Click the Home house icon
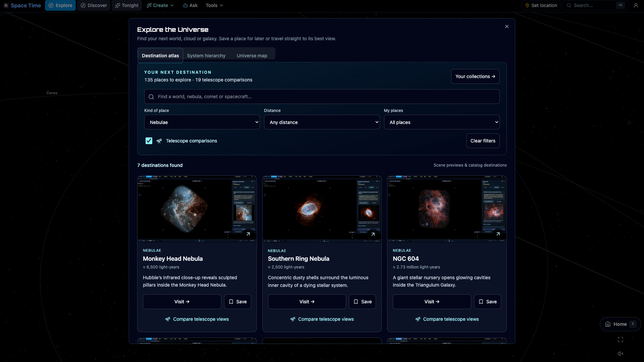 (608, 324)
